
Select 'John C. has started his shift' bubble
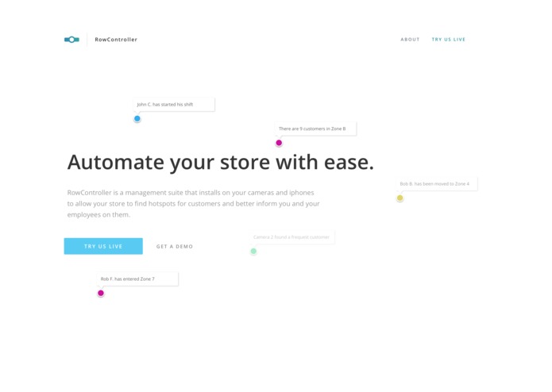174,105
